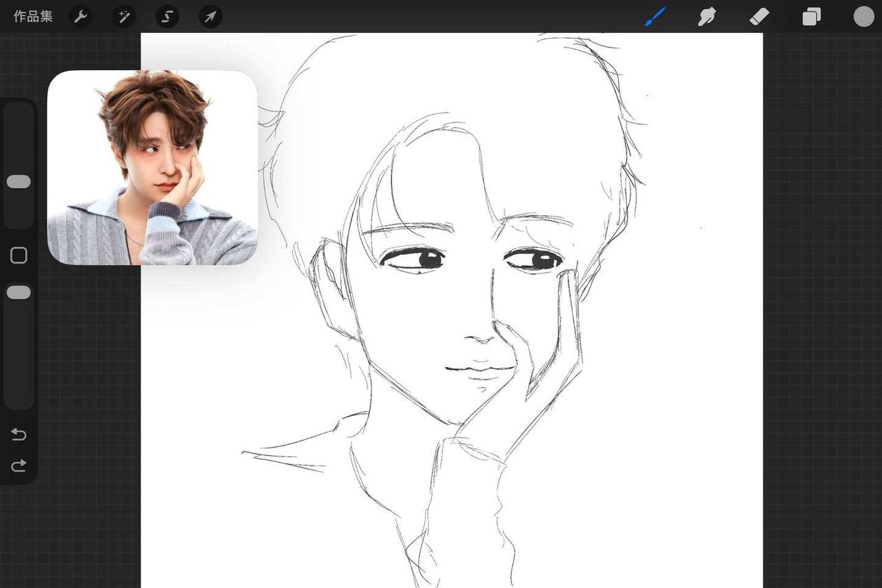Undo the last stroke
882x588 pixels.
[x=19, y=434]
